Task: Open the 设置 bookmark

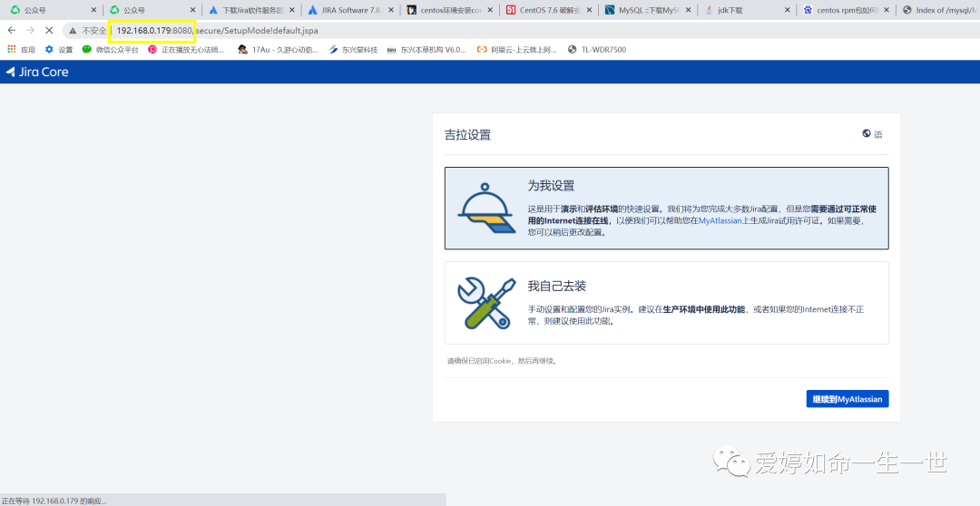Action: point(59,49)
